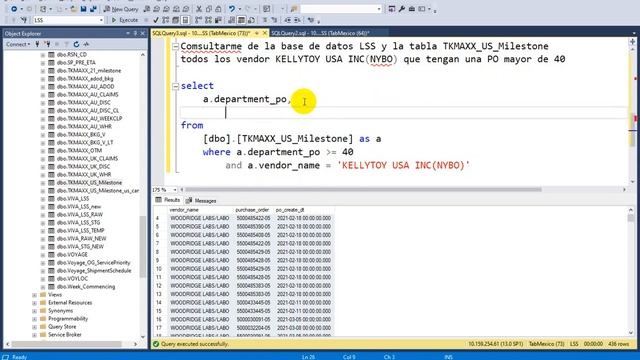
Task: Click the Activity monitor icon in Object Explorer toolbar
Action: coord(86,44)
